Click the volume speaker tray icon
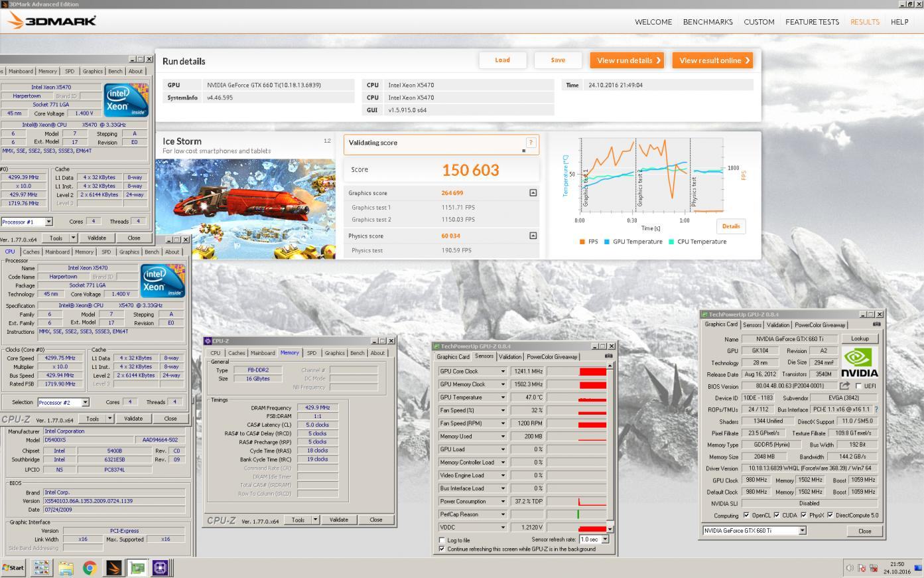This screenshot has height=578, width=924. 850,568
